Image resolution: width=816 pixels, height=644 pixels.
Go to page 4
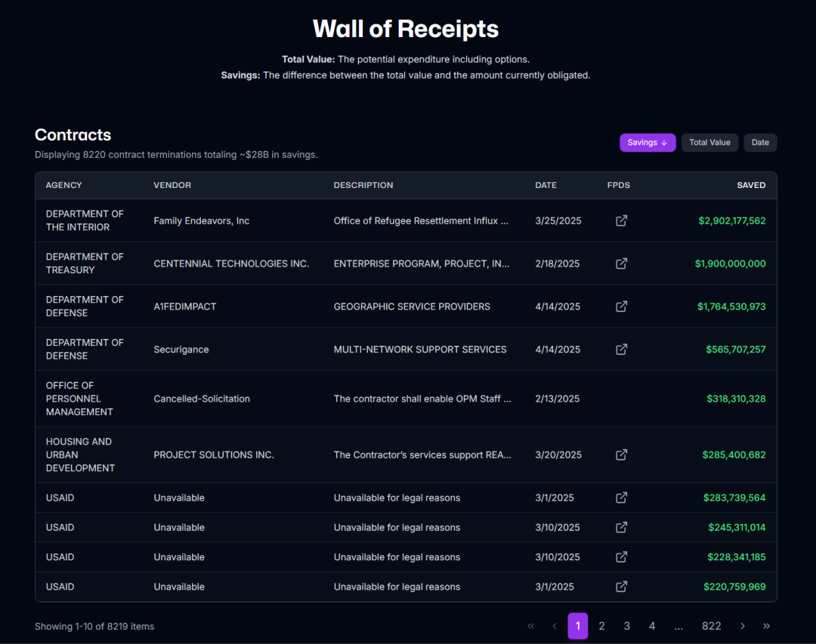651,626
